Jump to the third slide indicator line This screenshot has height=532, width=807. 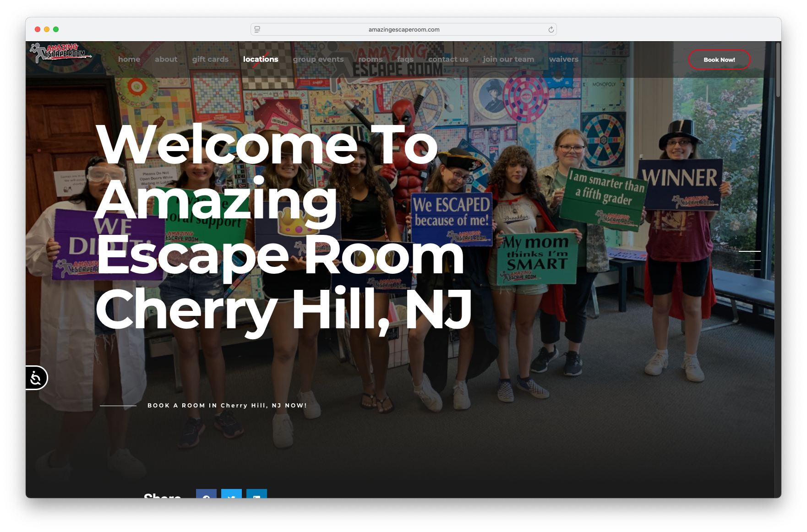point(755,270)
